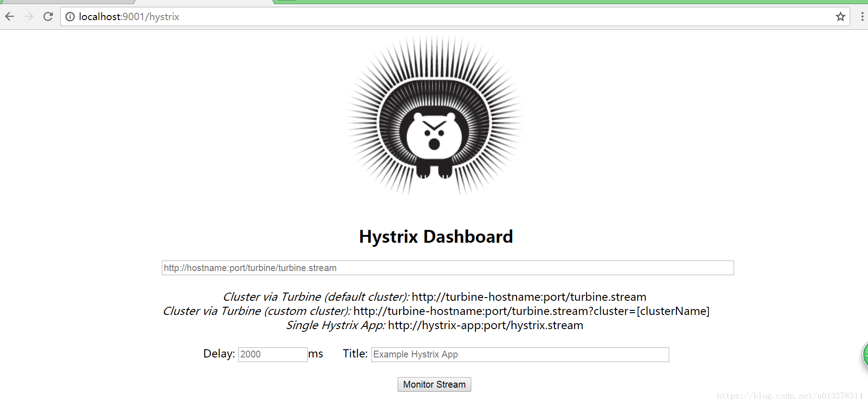Click the browser forward arrow
The image size is (868, 405).
[x=29, y=16]
